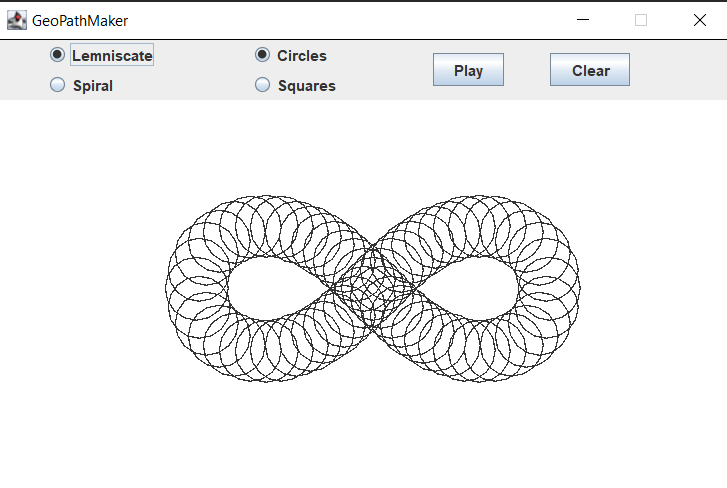727x488 pixels.
Task: Click the "Circles" text label
Action: [x=302, y=56]
